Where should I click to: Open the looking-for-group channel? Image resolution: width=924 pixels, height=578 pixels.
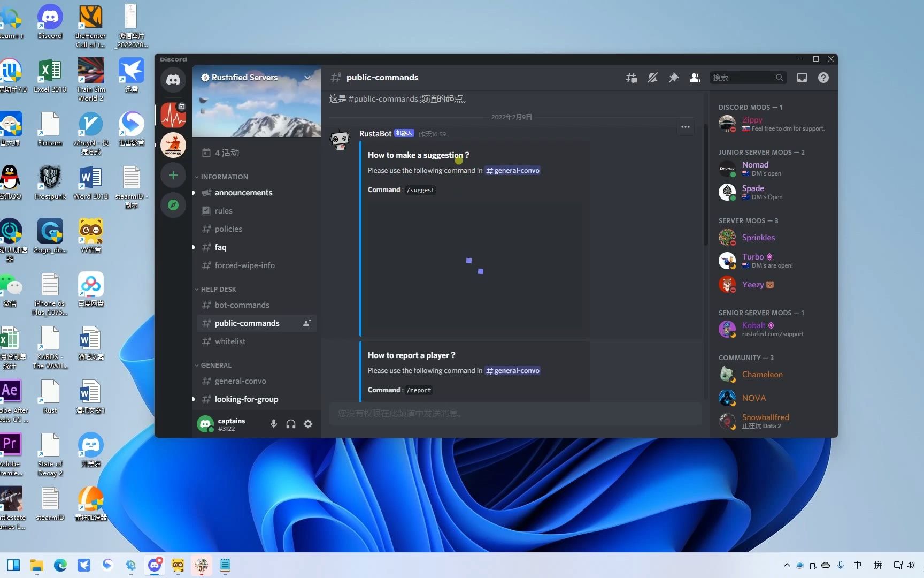(257, 399)
